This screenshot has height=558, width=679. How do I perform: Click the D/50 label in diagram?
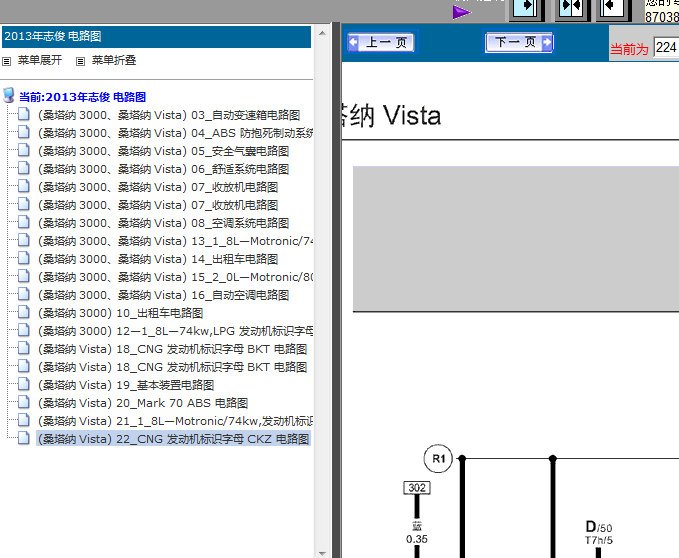(599, 527)
